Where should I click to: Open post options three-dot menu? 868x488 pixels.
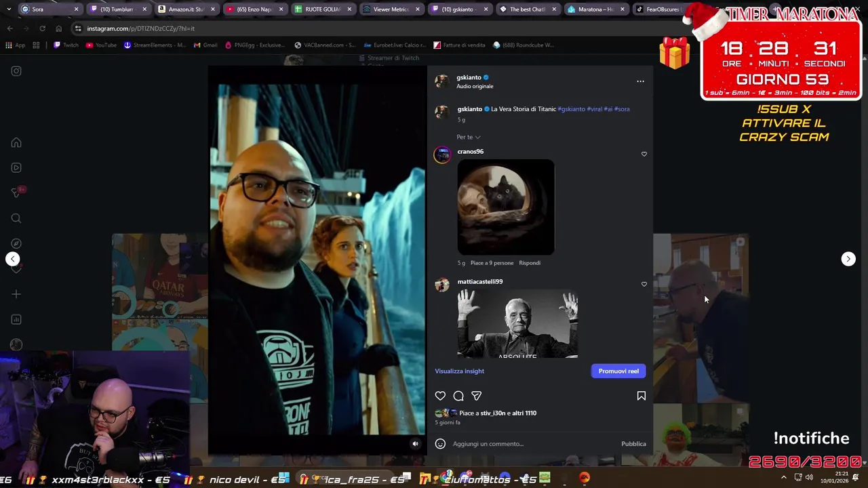click(x=640, y=81)
